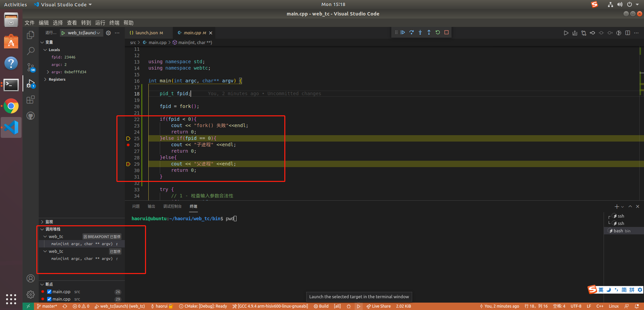
Task: Select the GCC 4.9.4 kit status item
Action: click(270, 306)
